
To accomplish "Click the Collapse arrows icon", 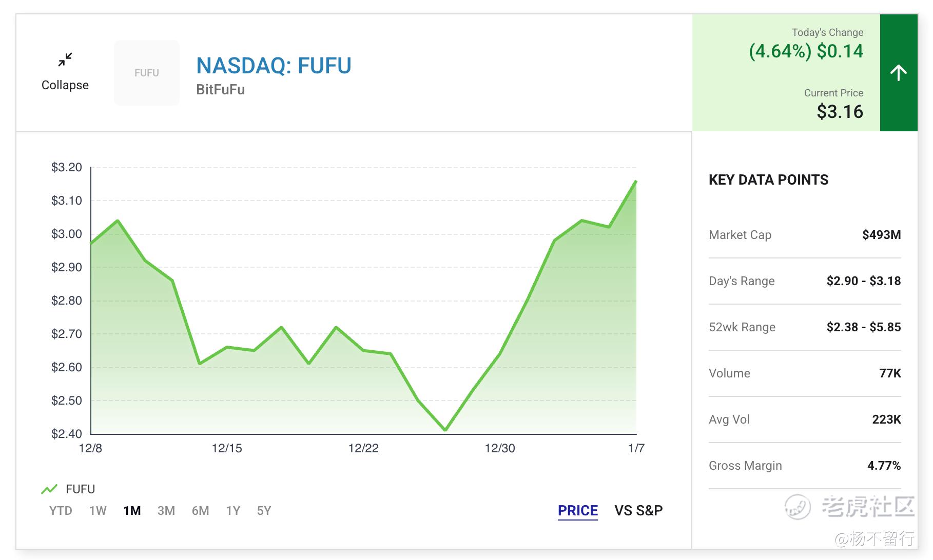I will [x=65, y=60].
